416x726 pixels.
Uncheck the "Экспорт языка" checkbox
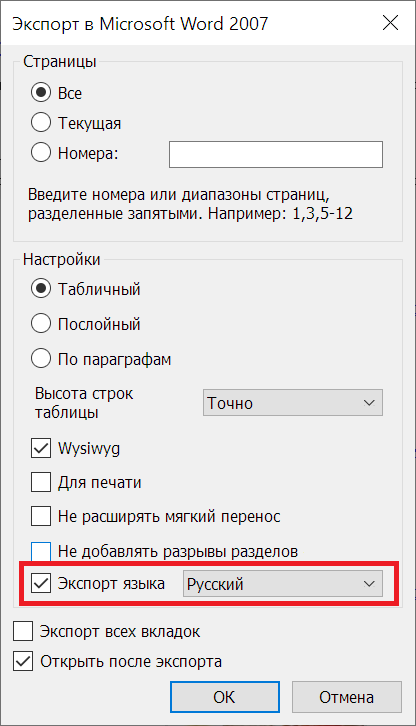pyautogui.click(x=41, y=583)
